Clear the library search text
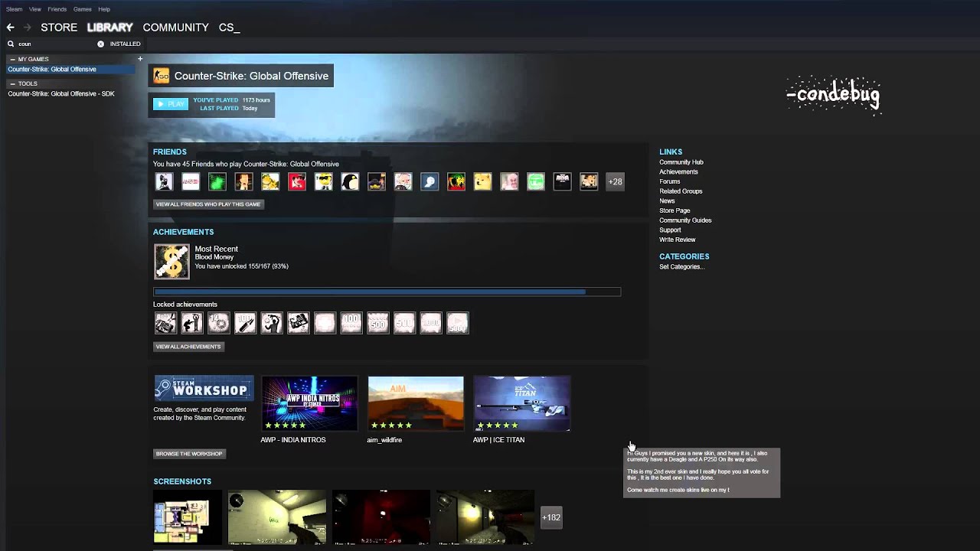This screenshot has height=551, width=980. (100, 44)
